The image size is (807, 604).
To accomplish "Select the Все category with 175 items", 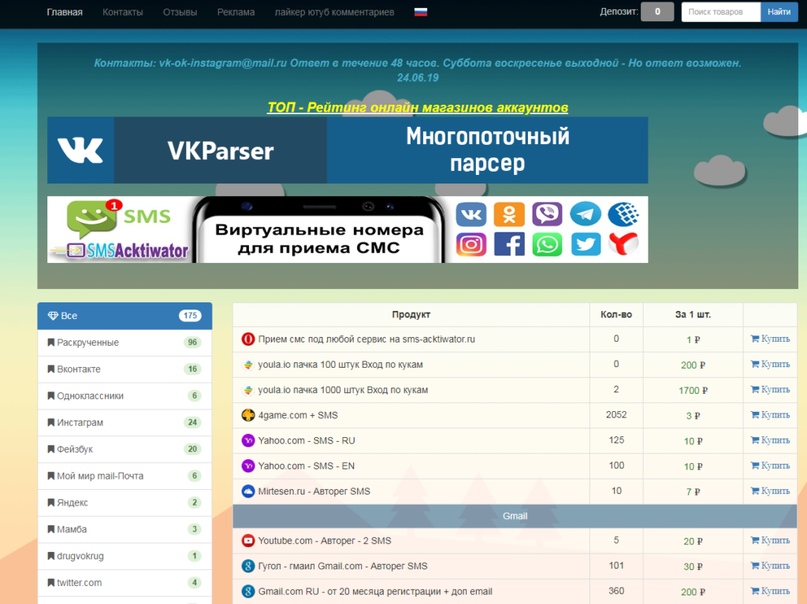I will (125, 316).
